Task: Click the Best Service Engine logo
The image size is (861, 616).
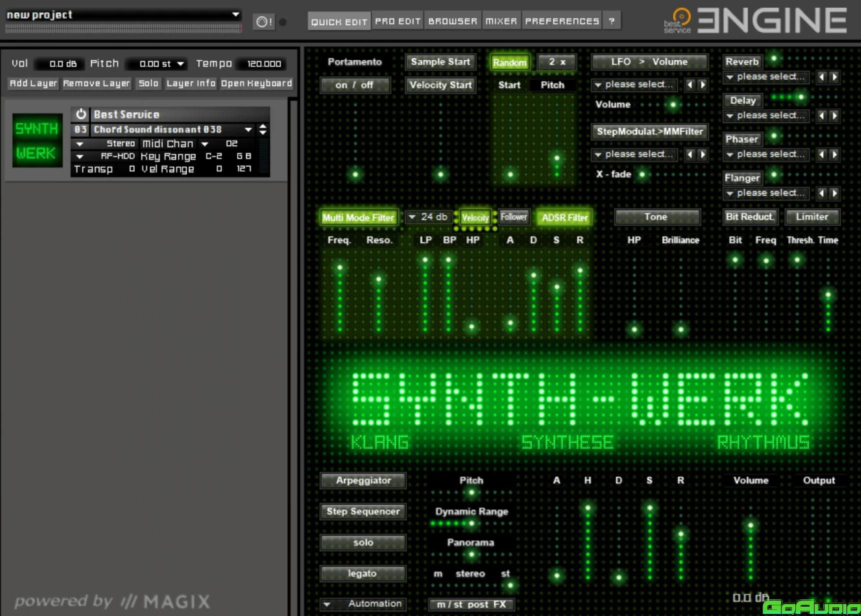Action: pos(755,20)
